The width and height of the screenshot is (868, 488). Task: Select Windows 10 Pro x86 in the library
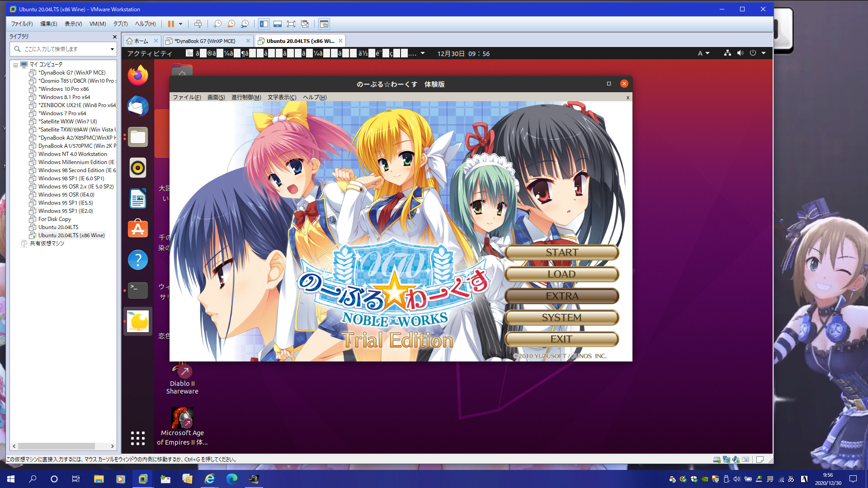[63, 89]
